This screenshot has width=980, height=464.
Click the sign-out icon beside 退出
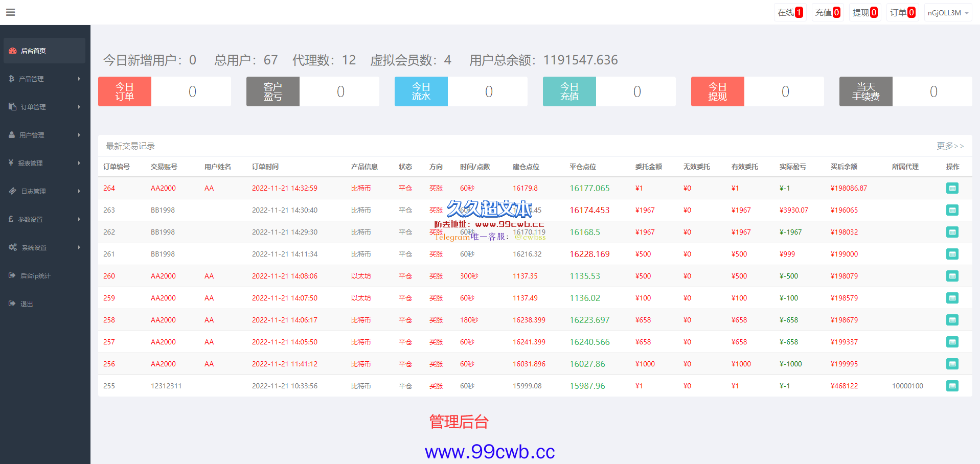(12, 304)
